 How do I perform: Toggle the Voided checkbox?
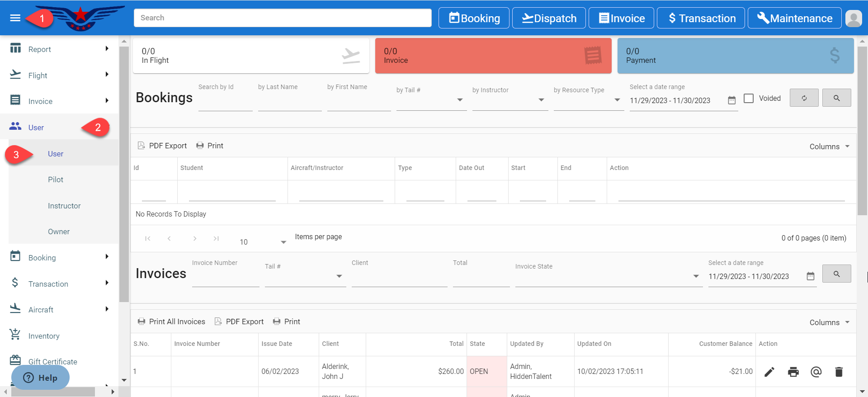749,98
